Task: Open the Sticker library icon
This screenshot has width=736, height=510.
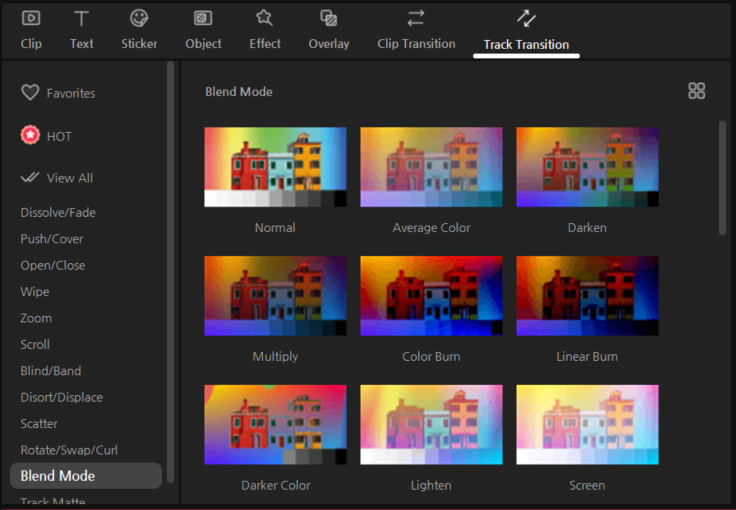Action: pos(139,18)
